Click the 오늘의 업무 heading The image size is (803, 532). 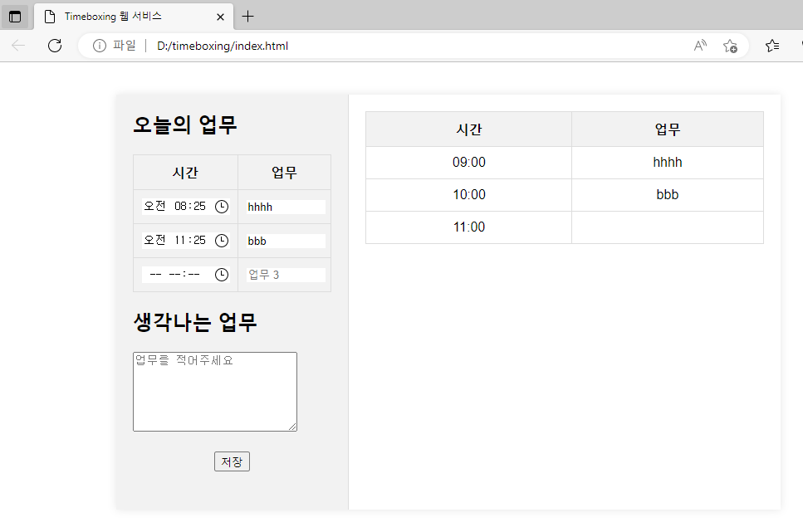[185, 125]
